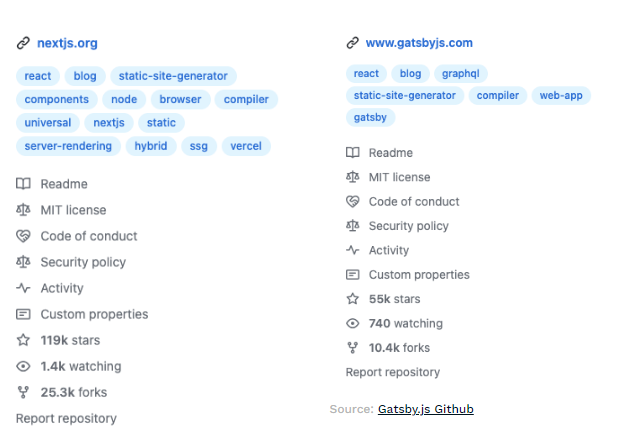Screen dimensions: 637x430
Task: Click the fork icon beside 25.3k forks
Action: [x=23, y=392]
